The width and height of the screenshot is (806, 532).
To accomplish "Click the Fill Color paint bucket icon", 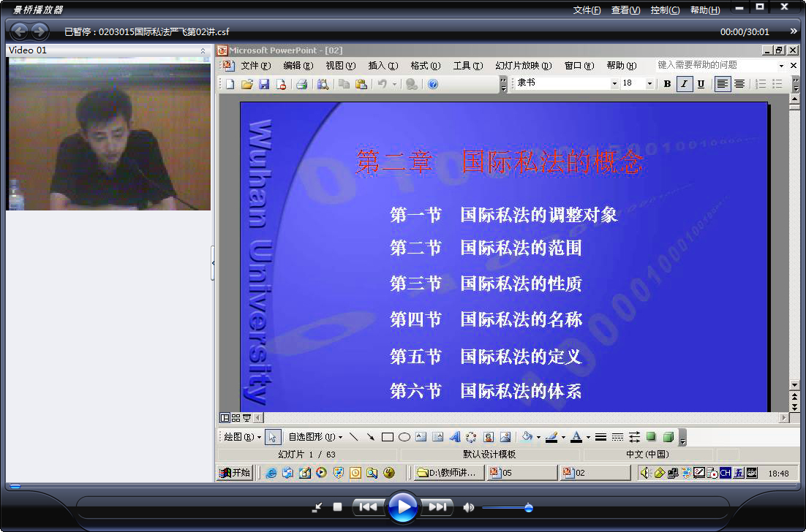I will pos(527,437).
